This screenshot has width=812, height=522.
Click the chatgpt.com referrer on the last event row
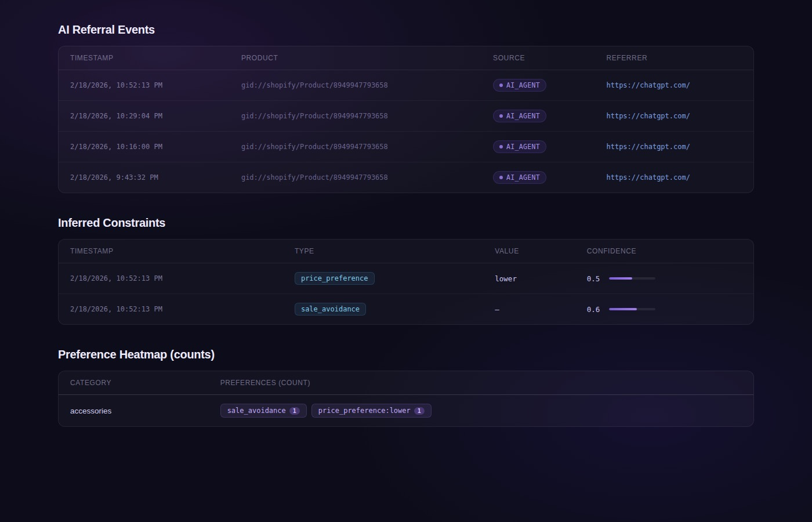coord(648,177)
